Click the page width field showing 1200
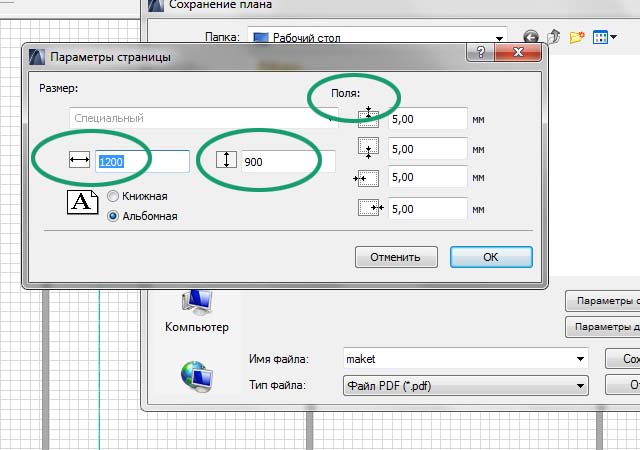Viewport: 640px width, 450px height. [141, 161]
